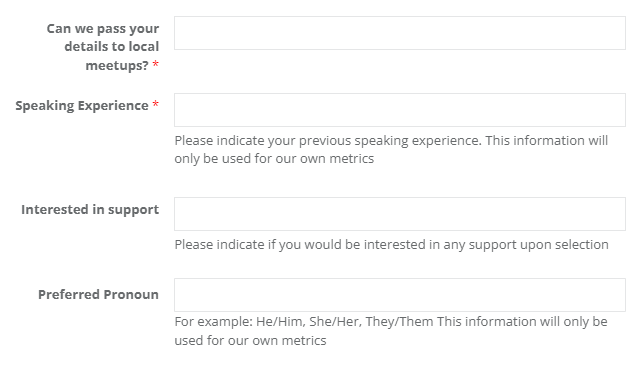The width and height of the screenshot is (637, 372).
Task: Click the red asterisk after "meetups?"
Action: click(155, 64)
